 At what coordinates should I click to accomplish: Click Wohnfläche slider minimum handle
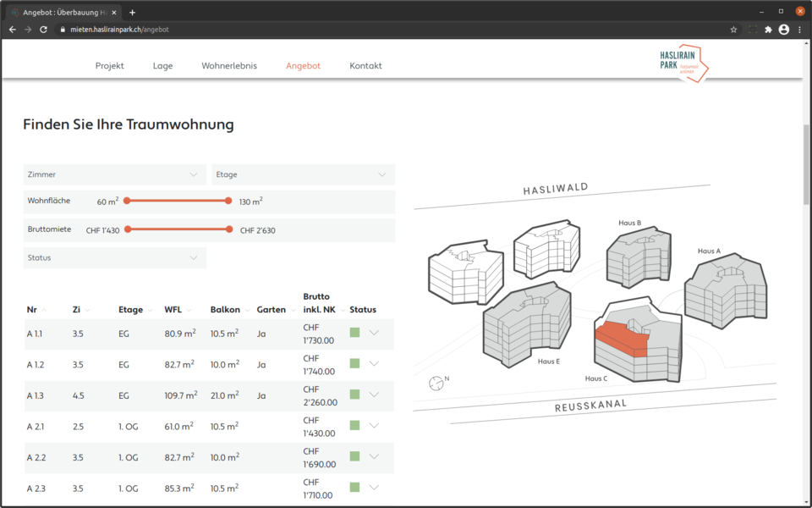click(127, 201)
